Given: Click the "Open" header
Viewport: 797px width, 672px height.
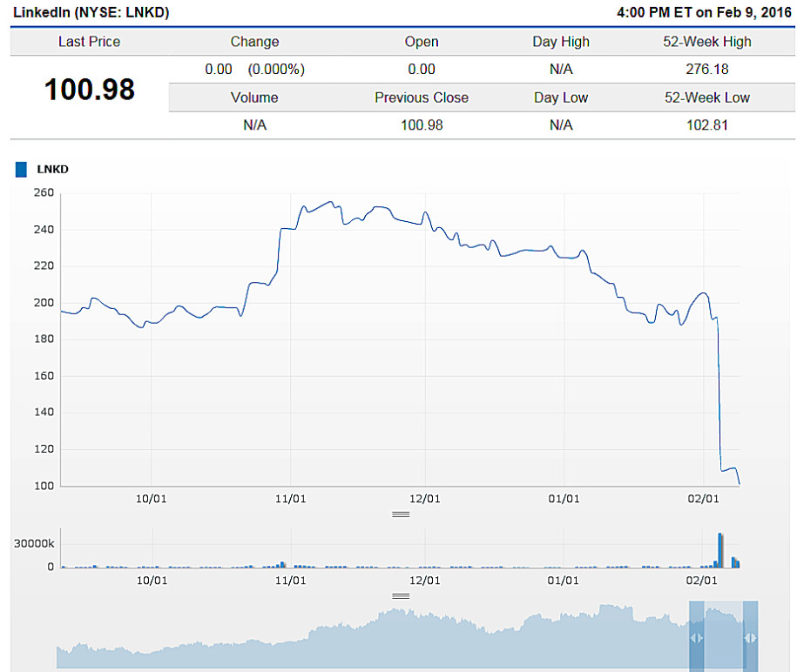Looking at the screenshot, I should (x=422, y=42).
